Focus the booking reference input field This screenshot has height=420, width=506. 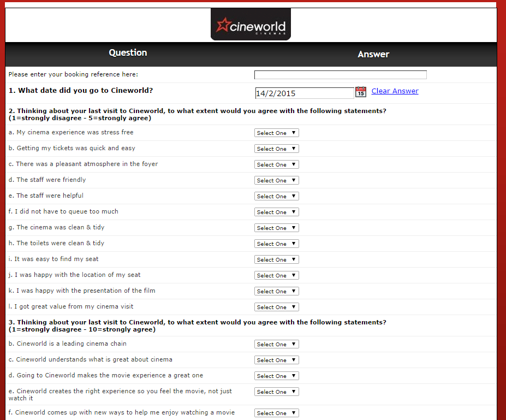click(341, 75)
